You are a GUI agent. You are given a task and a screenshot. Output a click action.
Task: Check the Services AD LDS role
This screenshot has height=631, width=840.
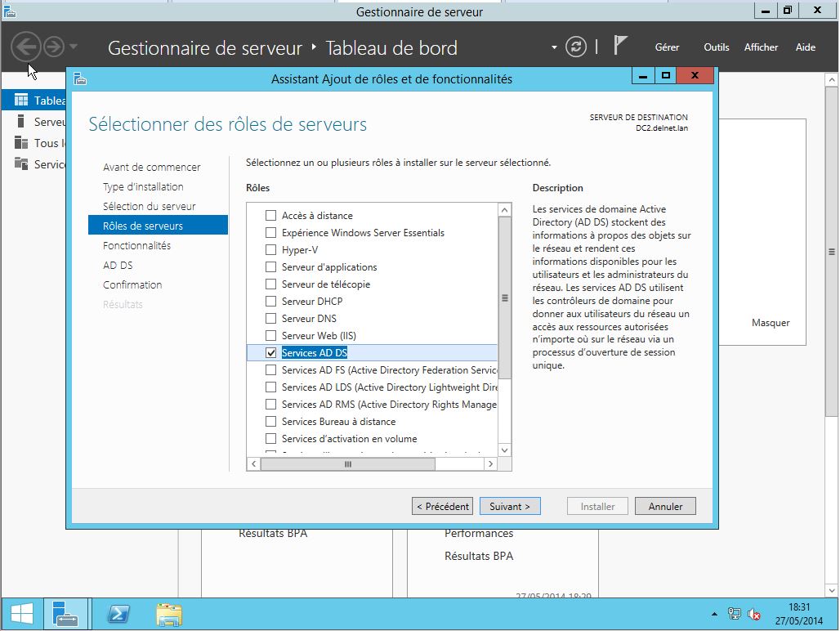(271, 387)
